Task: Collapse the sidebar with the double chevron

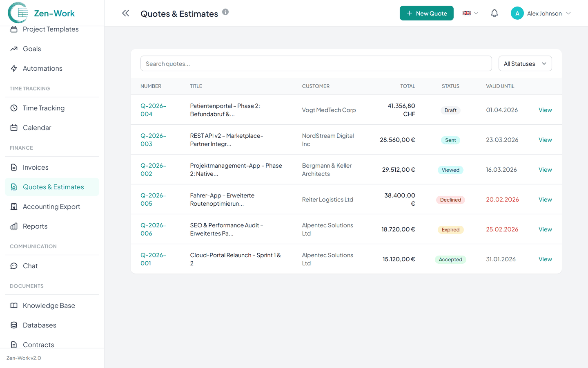Action: 125,13
